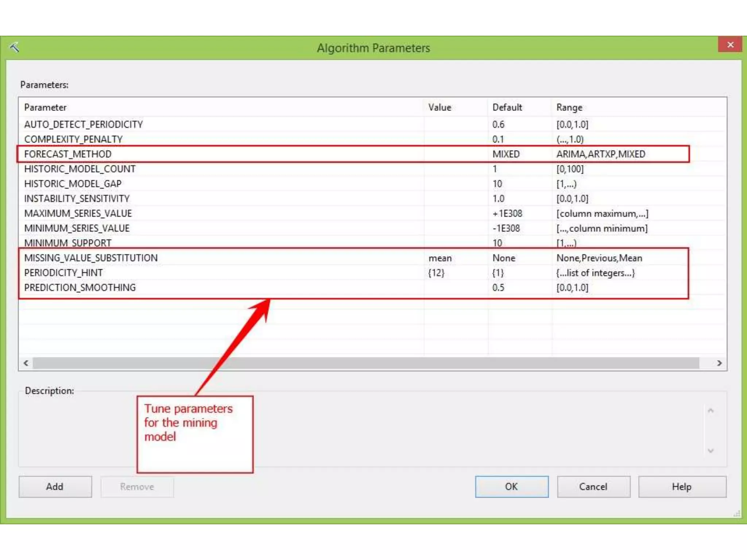747x560 pixels.
Task: Click the horizontal scrollbar track
Action: coord(365,363)
